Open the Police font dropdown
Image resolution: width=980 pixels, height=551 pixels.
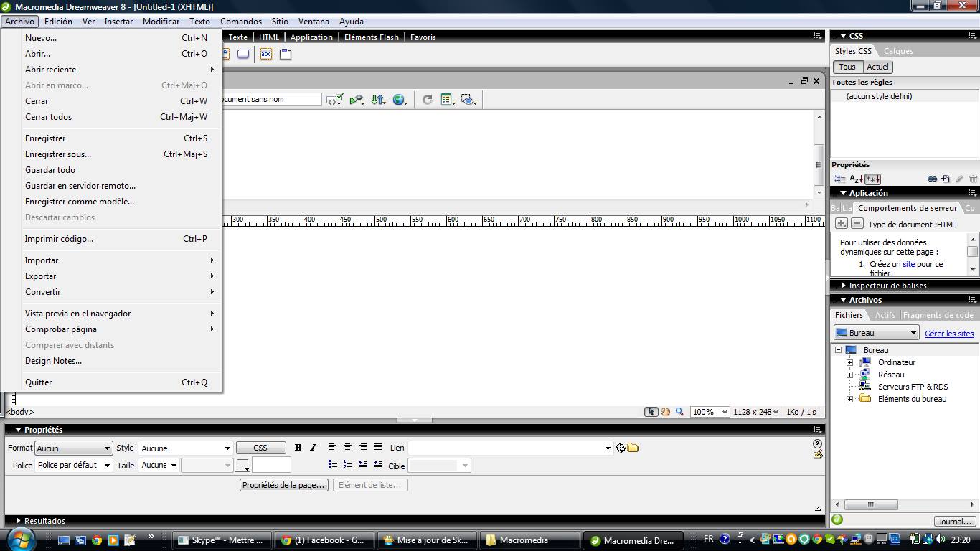[x=74, y=465]
